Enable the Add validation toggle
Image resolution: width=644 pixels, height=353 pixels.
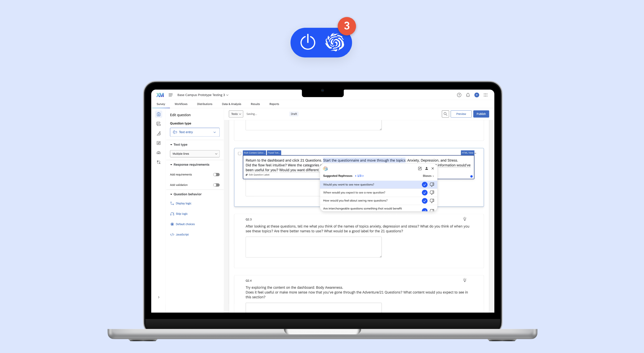pyautogui.click(x=216, y=185)
